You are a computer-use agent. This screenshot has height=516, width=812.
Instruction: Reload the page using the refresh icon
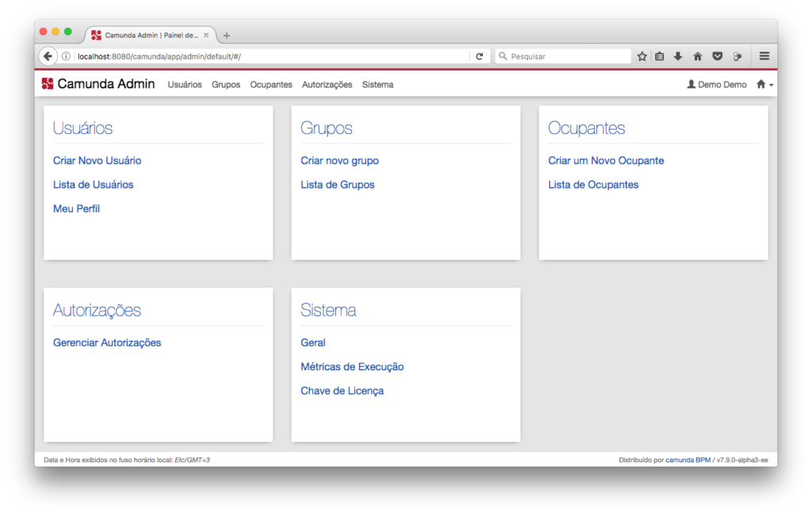click(479, 56)
